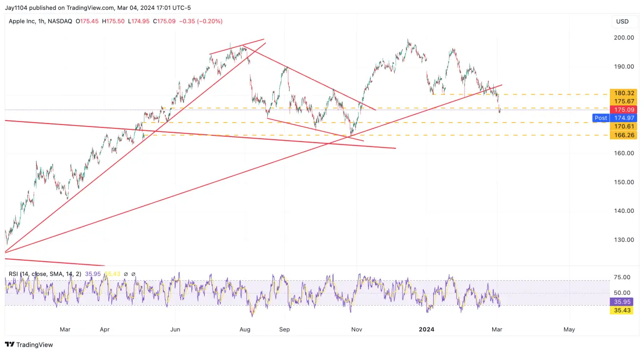Click the Sep label on time axis
644x353 pixels.
coord(284,330)
